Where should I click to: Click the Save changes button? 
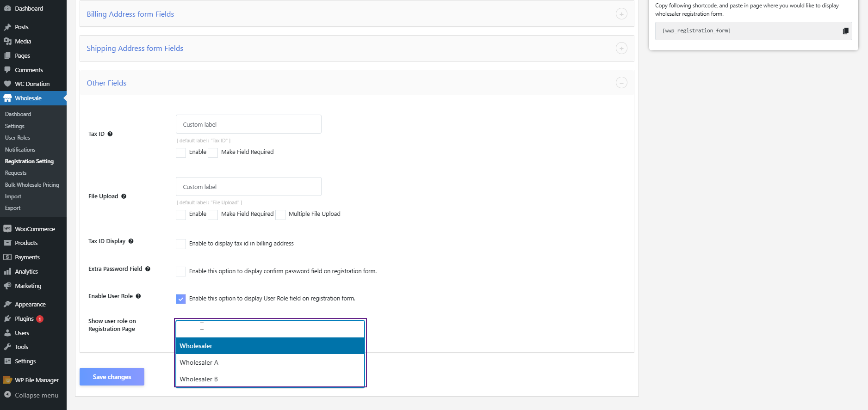pos(112,377)
